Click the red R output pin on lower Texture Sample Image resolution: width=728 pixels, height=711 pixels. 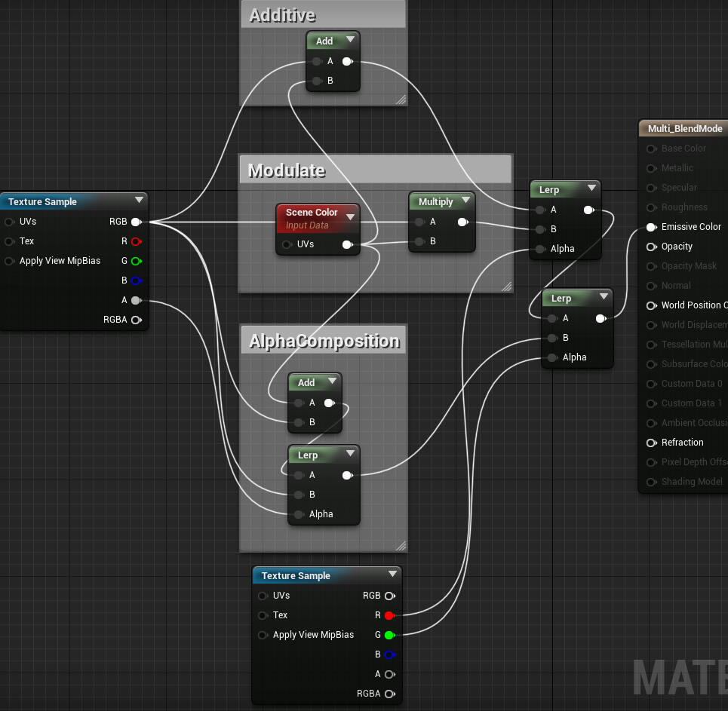pyautogui.click(x=389, y=615)
